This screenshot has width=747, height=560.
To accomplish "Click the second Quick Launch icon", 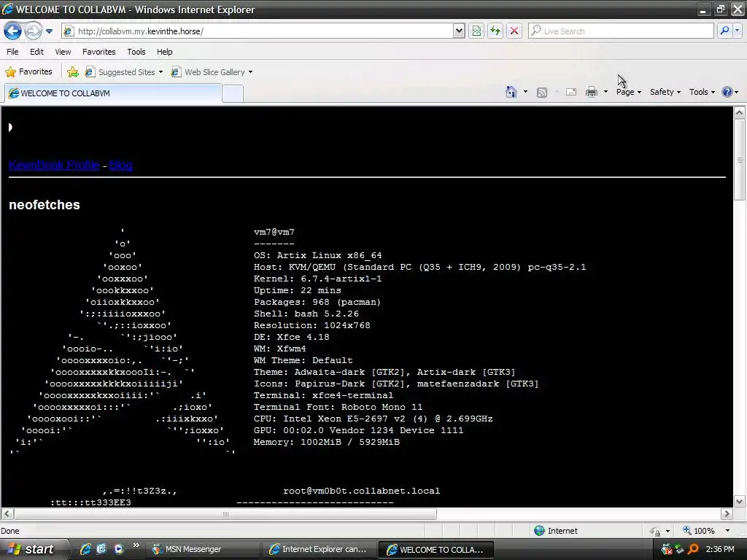I will pos(101,549).
